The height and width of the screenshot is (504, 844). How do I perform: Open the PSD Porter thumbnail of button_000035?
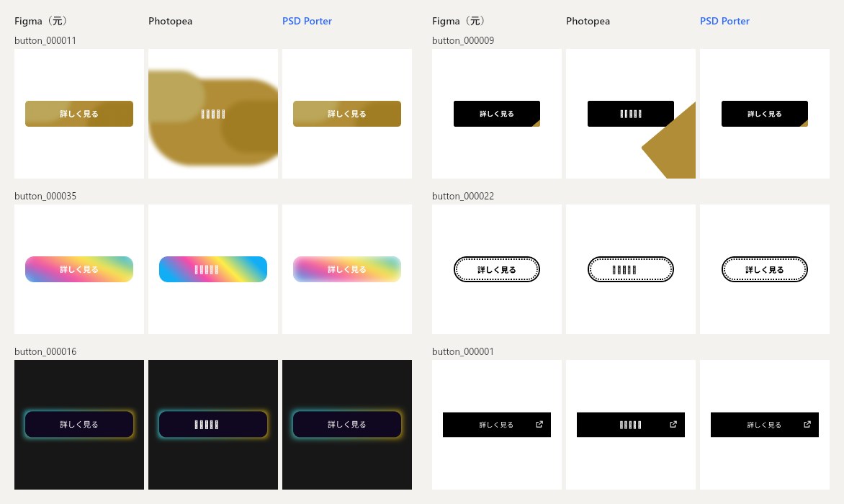[347, 269]
